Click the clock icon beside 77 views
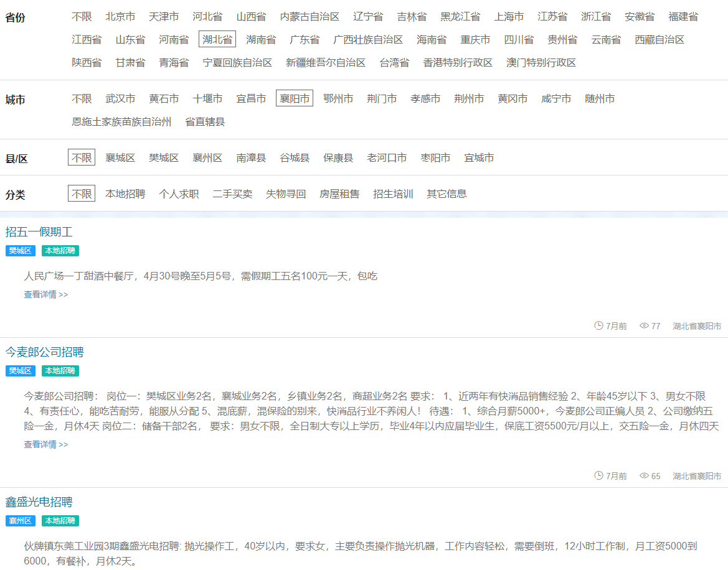 tap(599, 325)
